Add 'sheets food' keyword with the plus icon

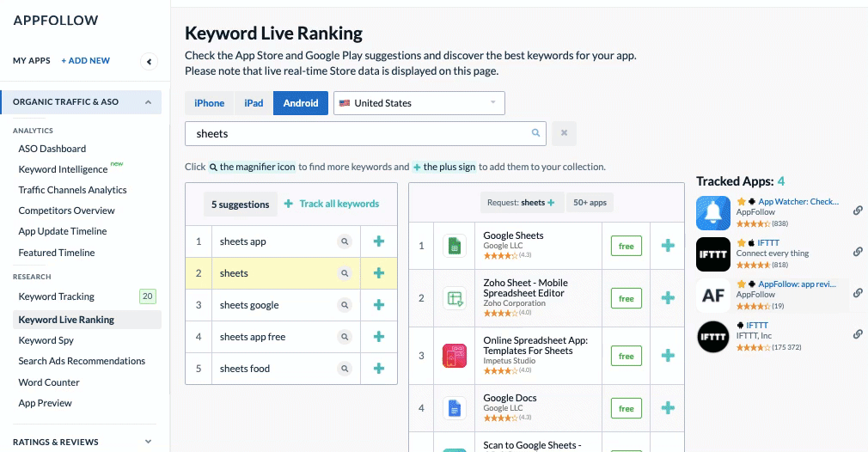coord(379,369)
